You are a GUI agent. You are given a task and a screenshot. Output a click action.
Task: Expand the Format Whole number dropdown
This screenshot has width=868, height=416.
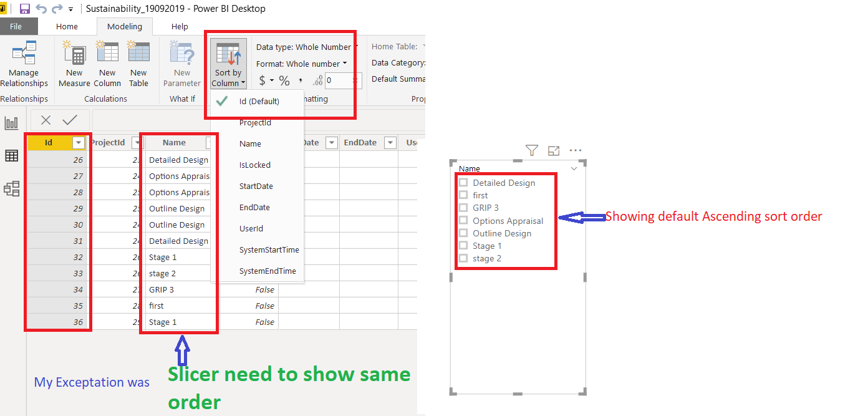301,64
